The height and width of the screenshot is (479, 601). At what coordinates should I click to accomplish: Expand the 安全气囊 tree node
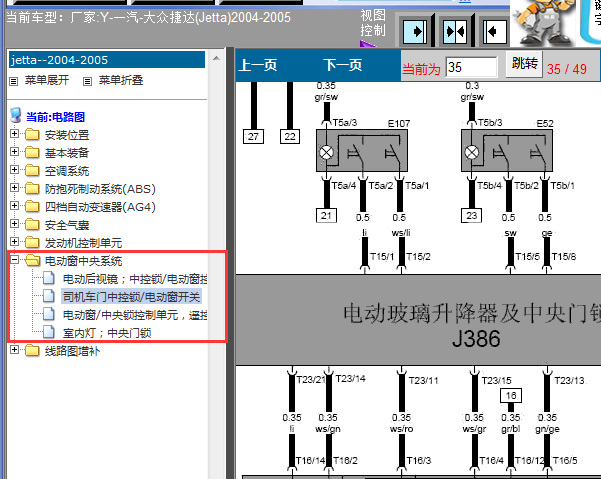pyautogui.click(x=15, y=224)
